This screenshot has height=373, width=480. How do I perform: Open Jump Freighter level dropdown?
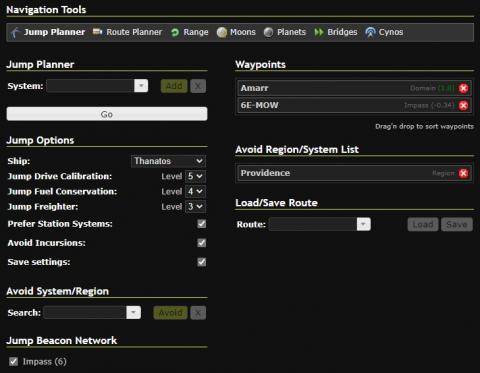195,207
